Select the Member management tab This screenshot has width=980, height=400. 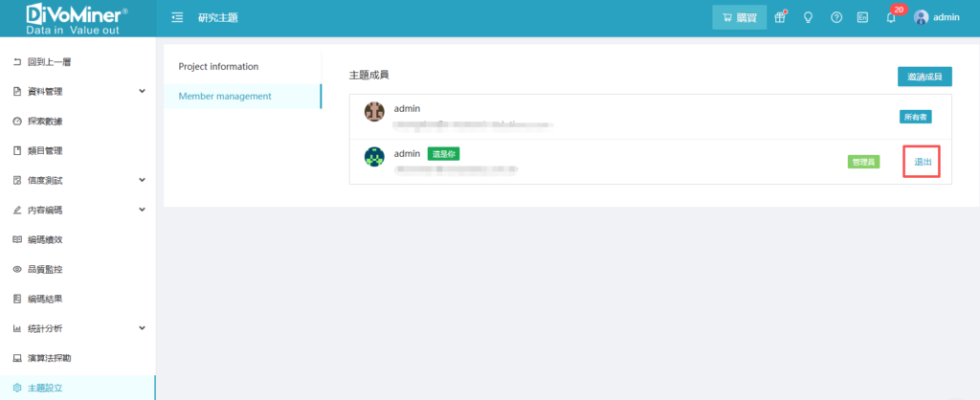coord(225,96)
